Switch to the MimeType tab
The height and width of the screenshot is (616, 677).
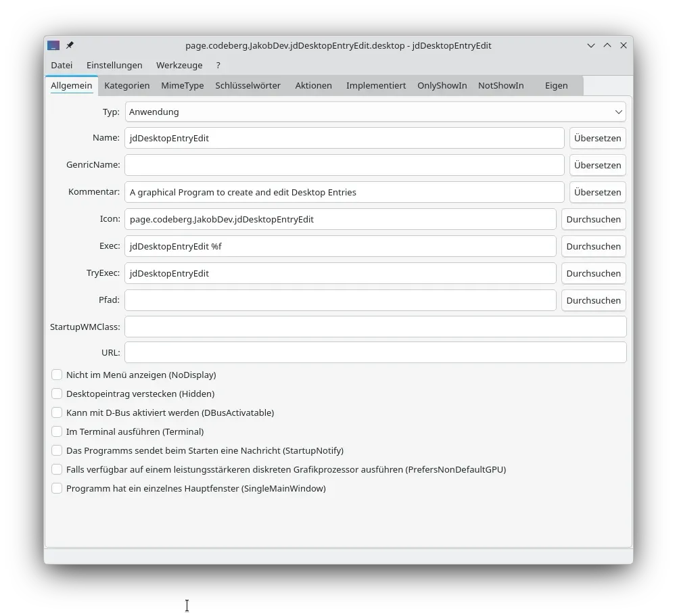pos(183,85)
